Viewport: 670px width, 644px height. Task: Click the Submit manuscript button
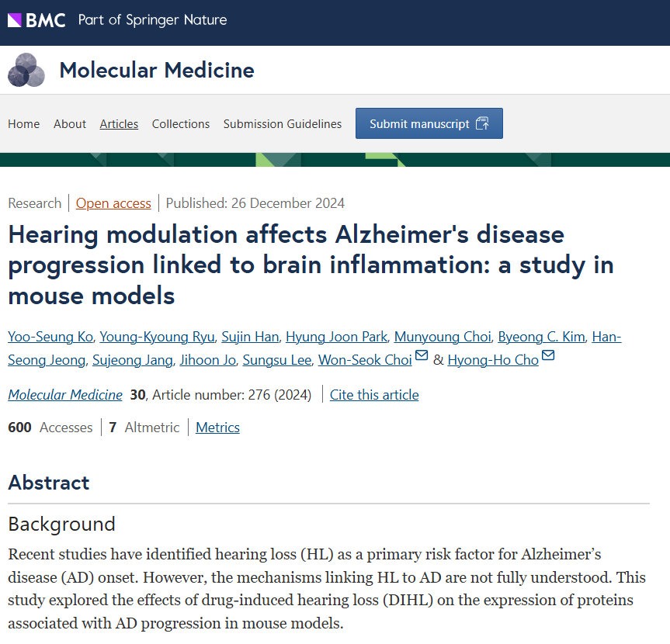point(429,123)
